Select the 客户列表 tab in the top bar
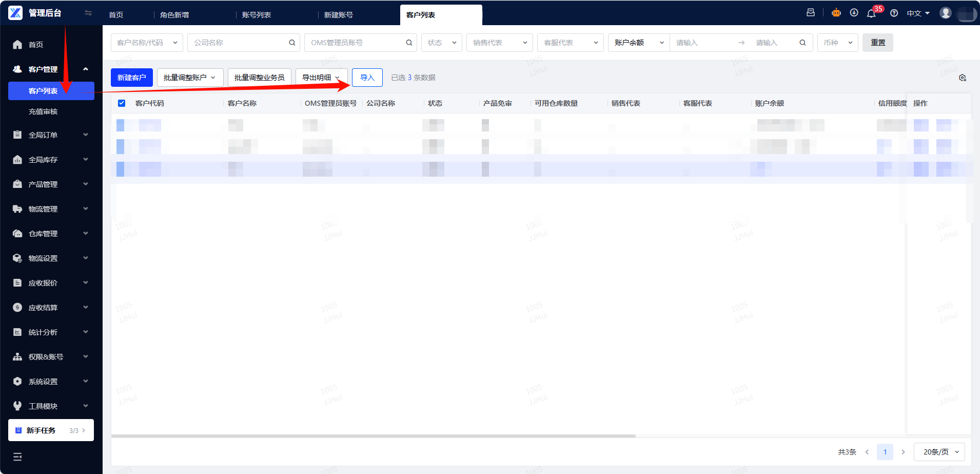Viewport: 980px width, 474px height. click(x=441, y=15)
